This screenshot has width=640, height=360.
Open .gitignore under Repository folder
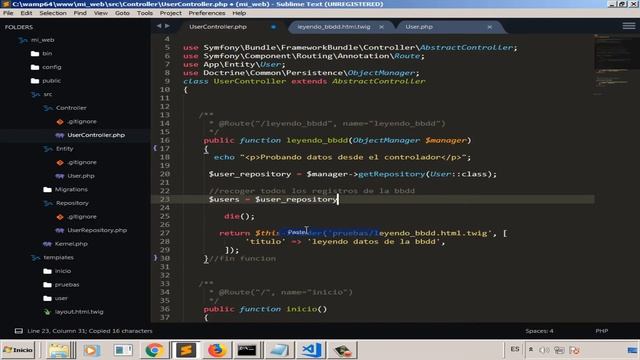point(82,217)
